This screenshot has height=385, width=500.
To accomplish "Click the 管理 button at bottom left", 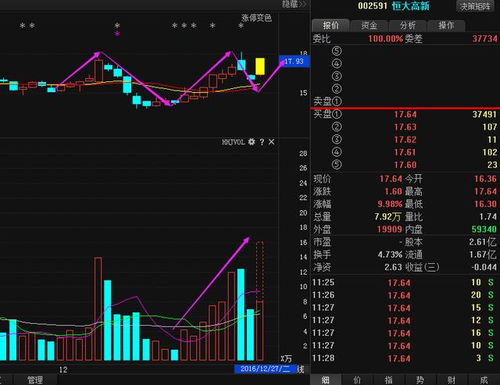I will tap(35, 380).
